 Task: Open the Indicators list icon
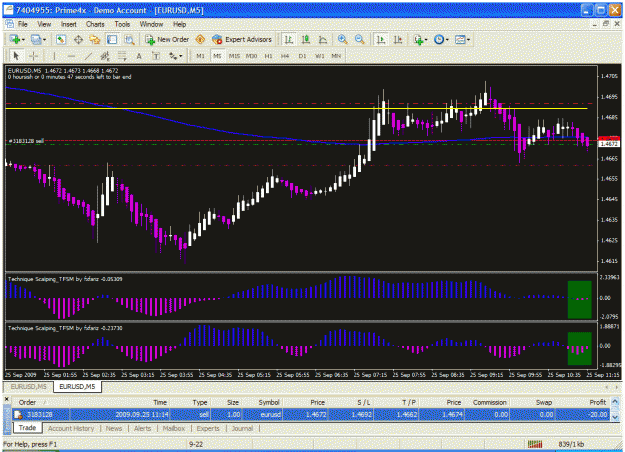coord(418,39)
